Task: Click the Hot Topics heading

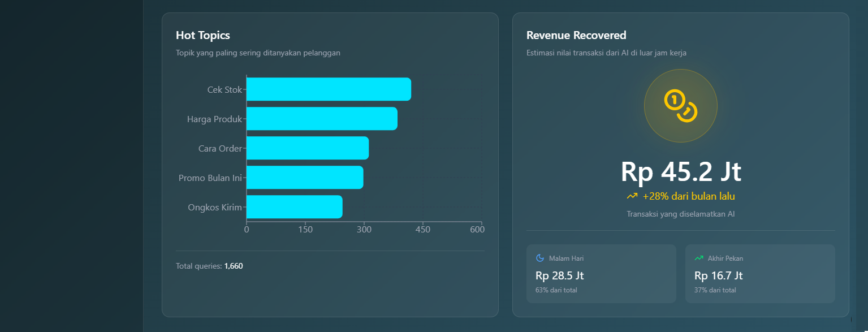Action: click(x=203, y=35)
